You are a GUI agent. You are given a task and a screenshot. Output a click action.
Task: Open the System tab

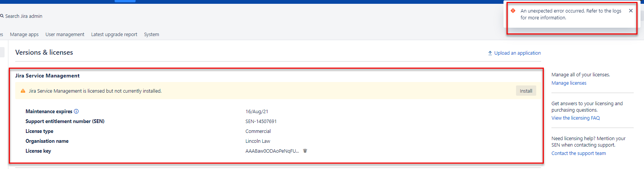point(152,34)
